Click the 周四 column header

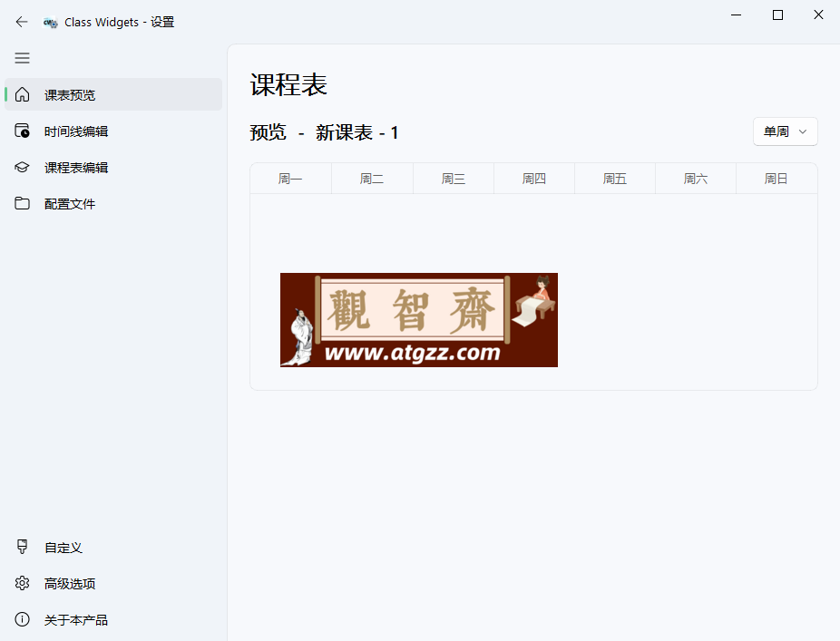click(534, 179)
